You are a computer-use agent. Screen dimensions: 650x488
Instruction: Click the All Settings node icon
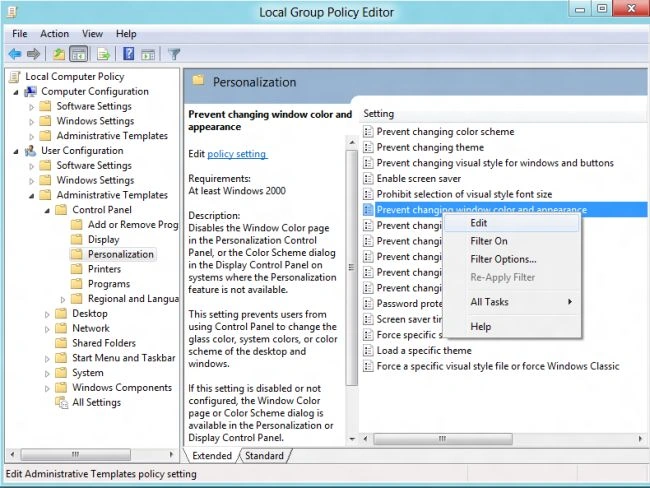coord(61,402)
